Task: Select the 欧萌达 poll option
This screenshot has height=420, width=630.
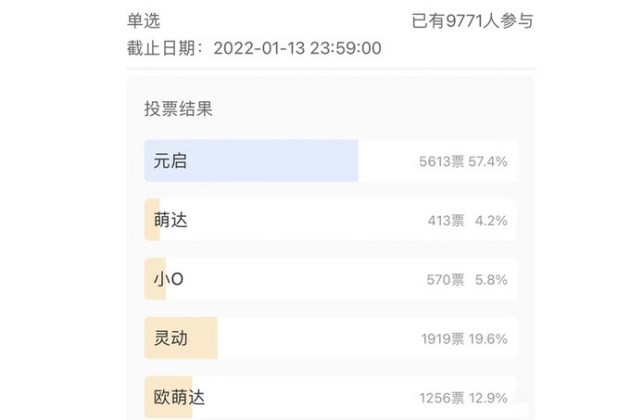Action: click(330, 397)
